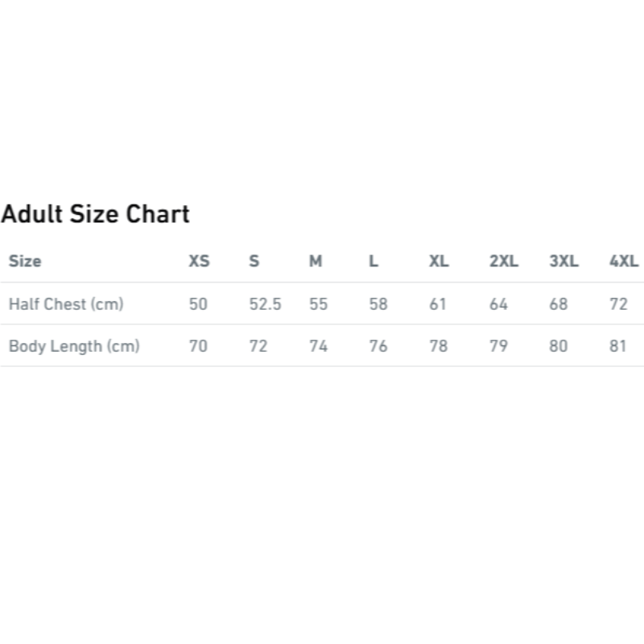Click the 52.5 half chest value
644x644 pixels.
click(x=265, y=304)
